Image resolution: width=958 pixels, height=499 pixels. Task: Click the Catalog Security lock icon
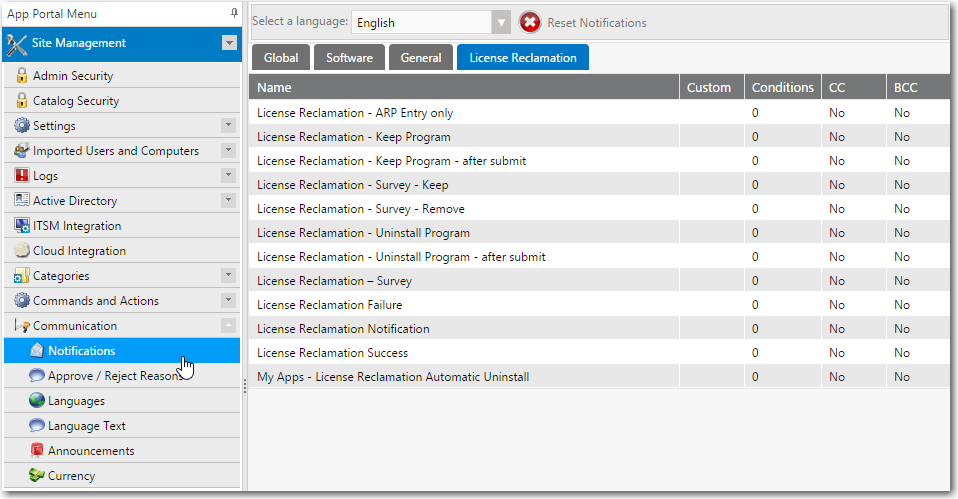[x=22, y=101]
